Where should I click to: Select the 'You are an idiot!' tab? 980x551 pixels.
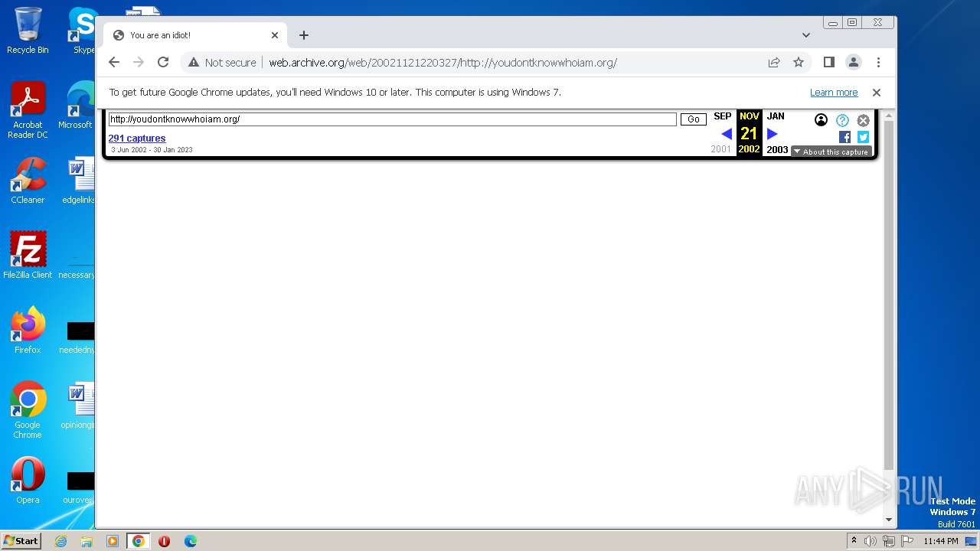coord(195,35)
